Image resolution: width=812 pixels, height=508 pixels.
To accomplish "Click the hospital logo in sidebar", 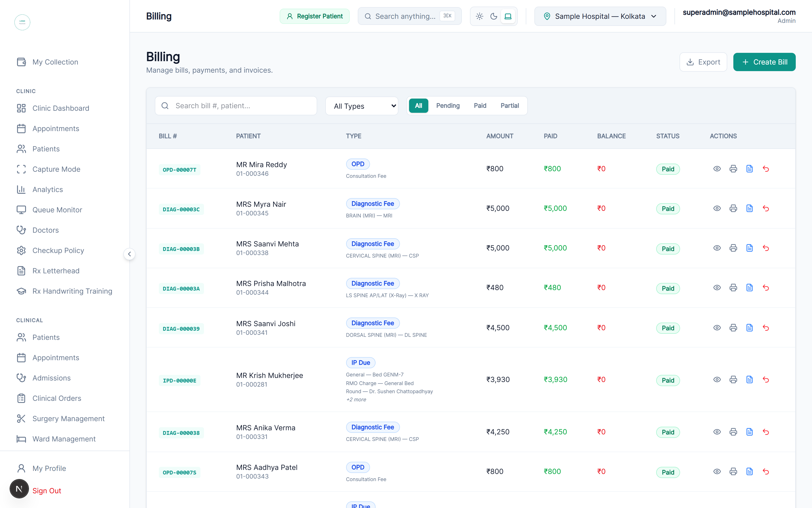I will (22, 22).
